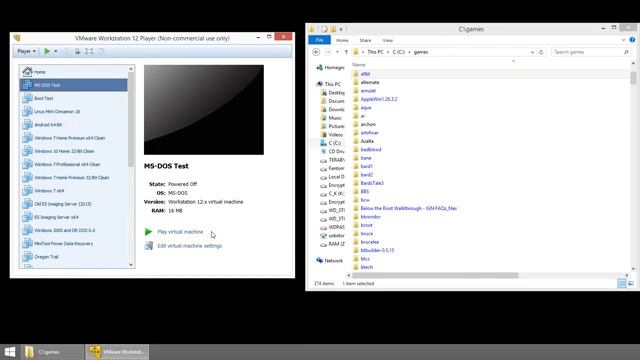Image resolution: width=640 pixels, height=360 pixels.
Task: Click the VMware full screen mode icon
Action: click(x=89, y=51)
